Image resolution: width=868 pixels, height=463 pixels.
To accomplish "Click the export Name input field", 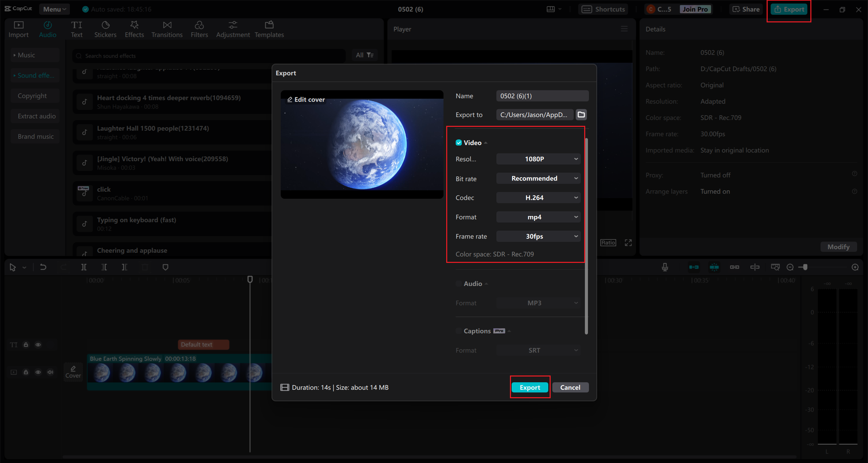I will point(542,96).
